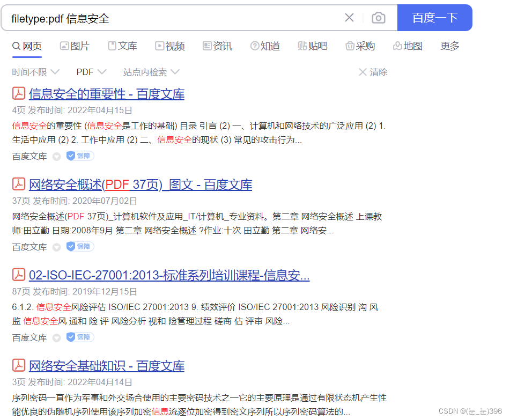Open the result 信息安全的重要性 - 百度文库
The width and height of the screenshot is (510, 420).
(107, 94)
